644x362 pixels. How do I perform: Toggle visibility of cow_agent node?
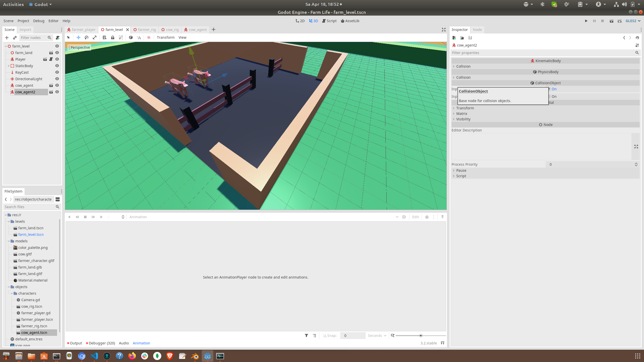[x=58, y=85]
